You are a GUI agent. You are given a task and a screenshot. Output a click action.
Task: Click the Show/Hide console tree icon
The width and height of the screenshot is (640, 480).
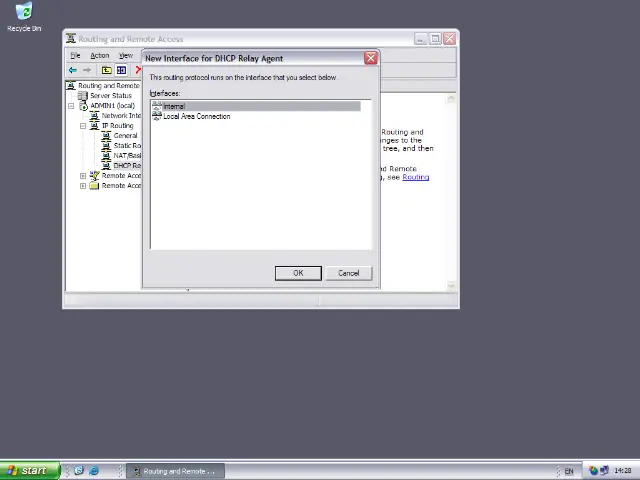pos(121,70)
